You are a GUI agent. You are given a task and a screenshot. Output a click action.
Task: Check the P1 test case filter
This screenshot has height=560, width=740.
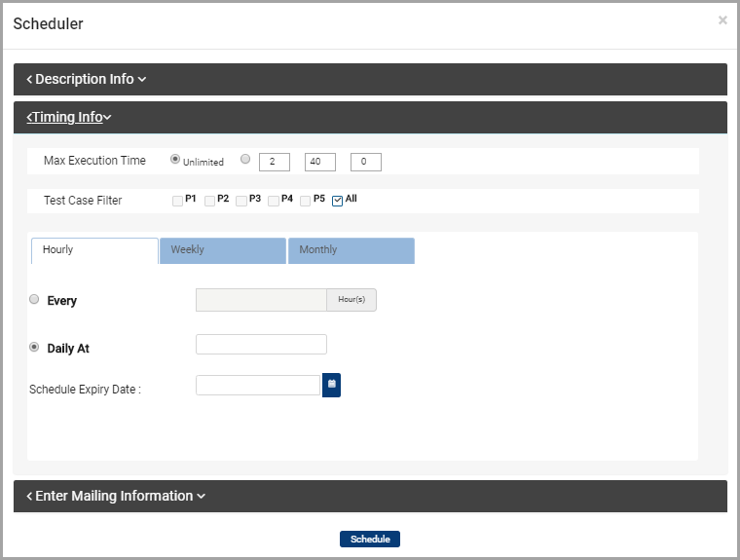tap(177, 201)
